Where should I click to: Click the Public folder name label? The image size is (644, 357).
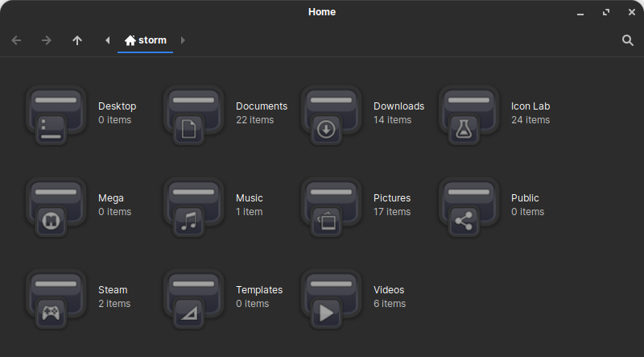click(x=525, y=198)
